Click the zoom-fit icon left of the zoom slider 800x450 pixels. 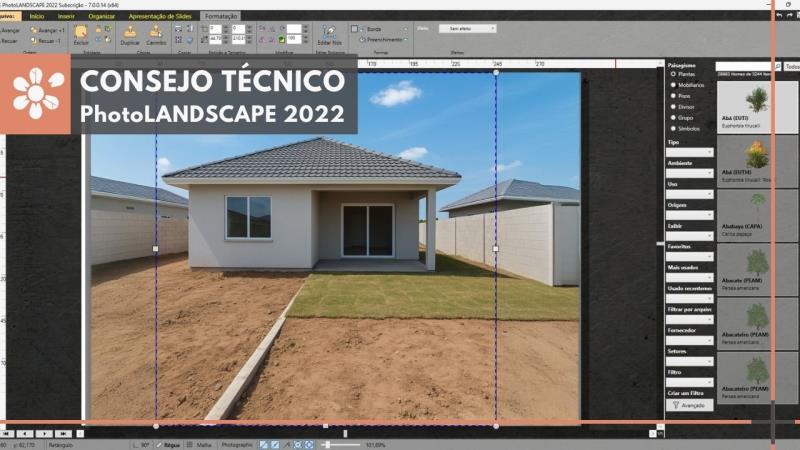(x=309, y=445)
